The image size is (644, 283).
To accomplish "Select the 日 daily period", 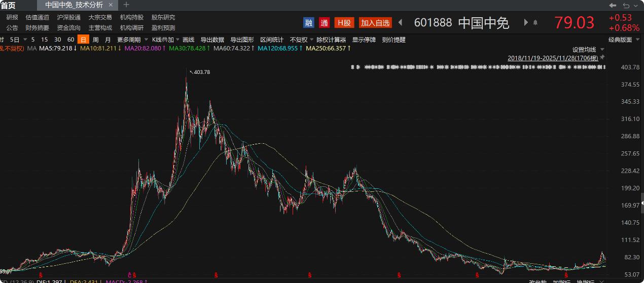I will pyautogui.click(x=83, y=39).
